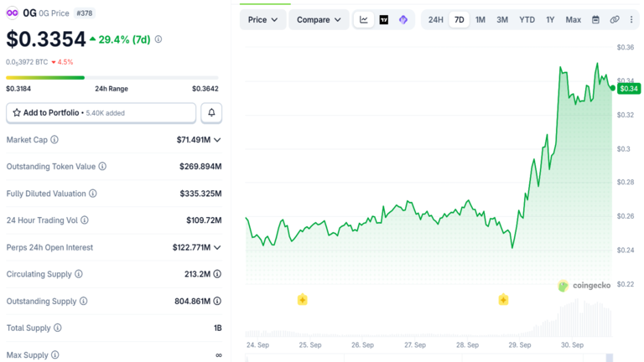The image size is (644, 362).
Task: Open info icon beside Outstanding Supply label
Action: coord(83,301)
